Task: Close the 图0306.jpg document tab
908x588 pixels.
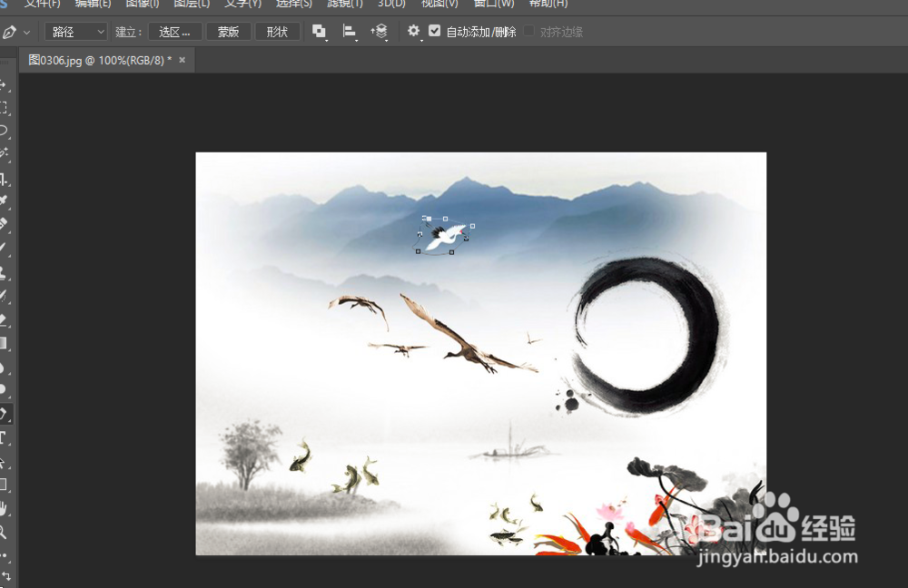Action: click(182, 60)
